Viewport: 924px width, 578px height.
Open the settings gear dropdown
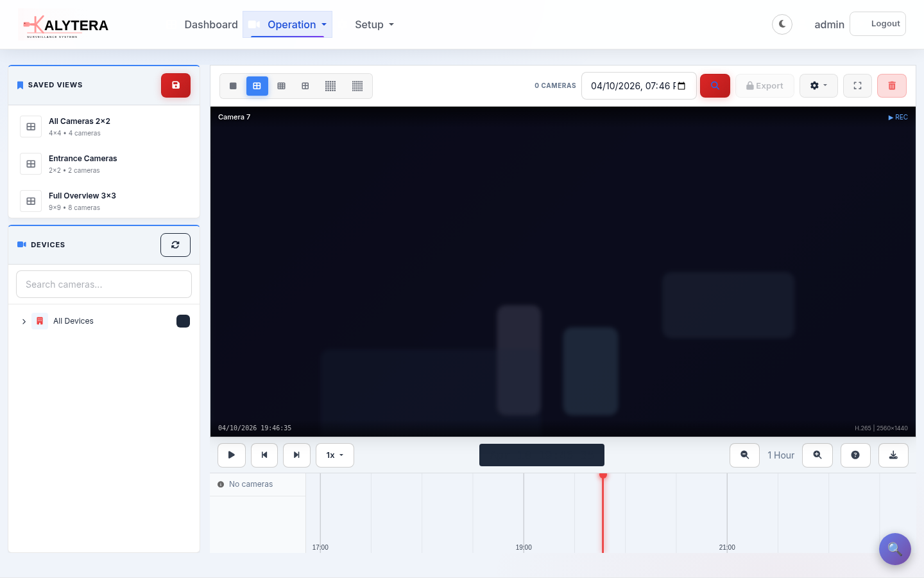click(x=818, y=85)
